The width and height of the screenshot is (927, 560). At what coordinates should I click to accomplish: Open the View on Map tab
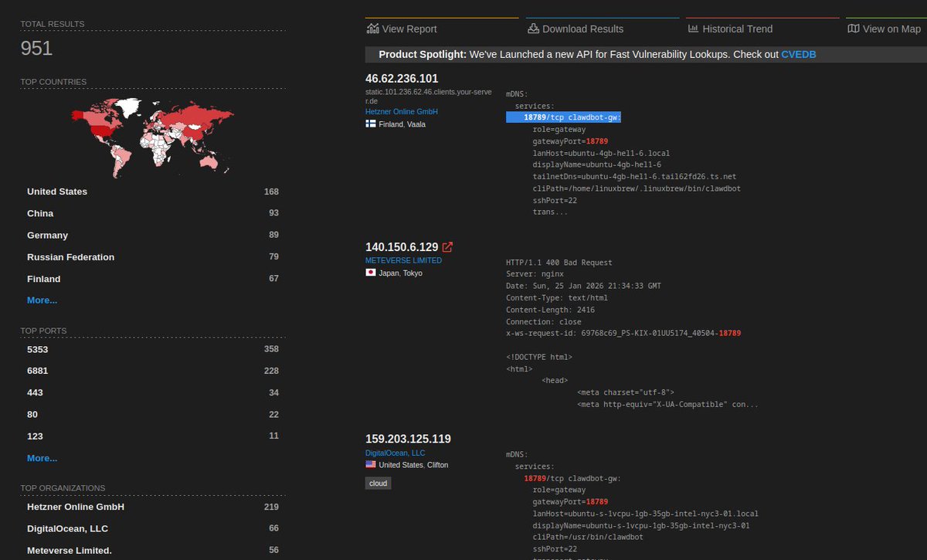point(886,29)
